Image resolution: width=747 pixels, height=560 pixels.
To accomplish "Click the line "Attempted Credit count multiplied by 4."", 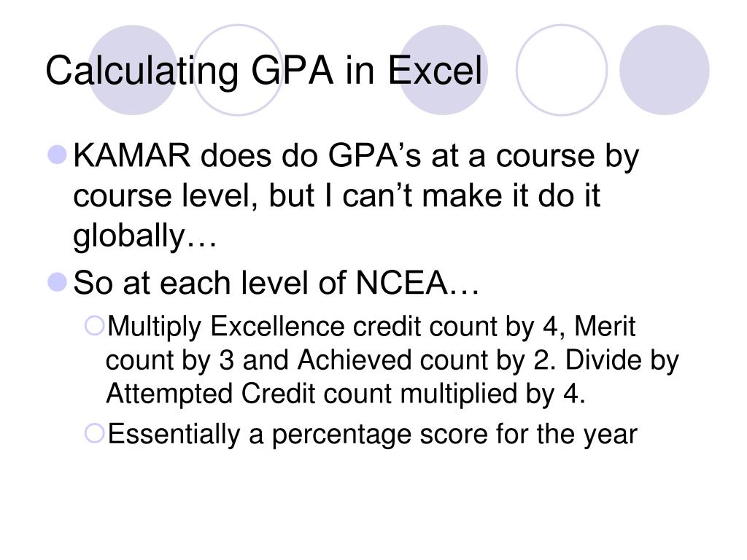I will 346,393.
